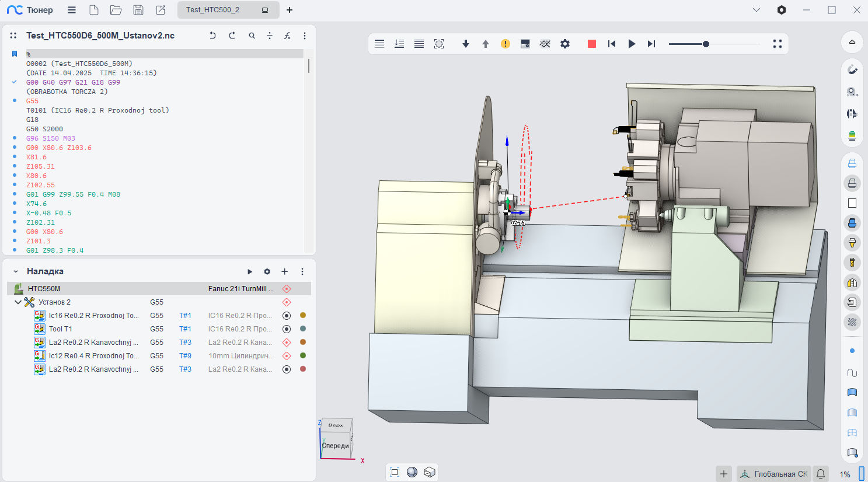The width and height of the screenshot is (868, 482).
Task: Toggle radio button on last La2 Kanavochnyj row
Action: pos(287,369)
